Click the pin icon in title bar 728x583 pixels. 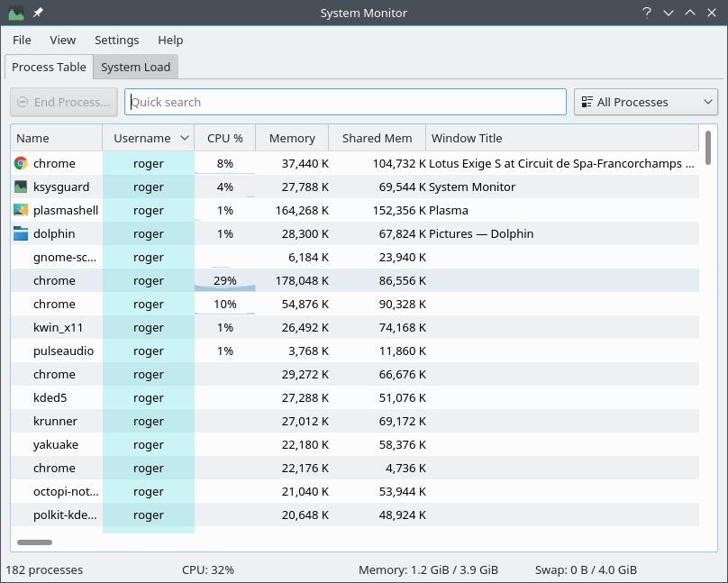(x=38, y=14)
